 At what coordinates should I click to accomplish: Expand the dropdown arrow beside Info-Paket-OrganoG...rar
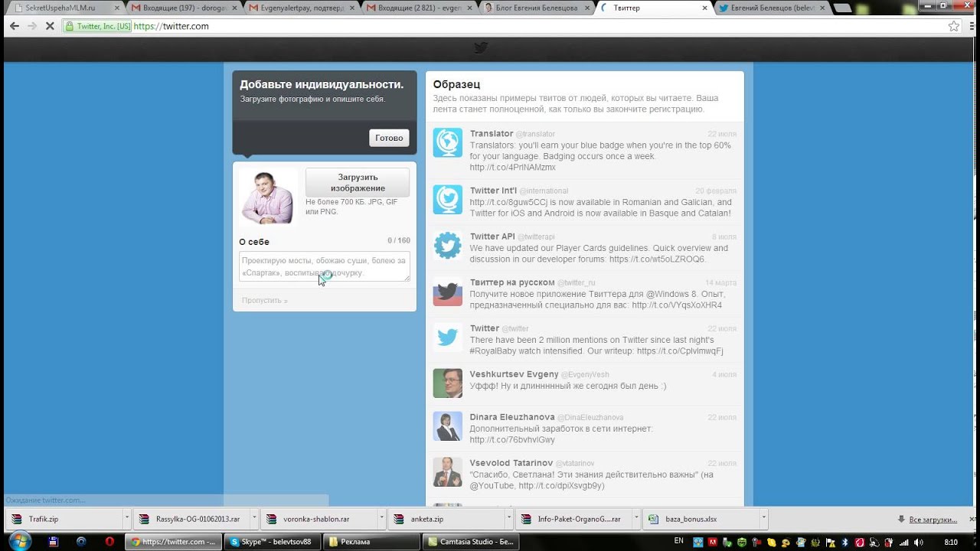coord(636,518)
